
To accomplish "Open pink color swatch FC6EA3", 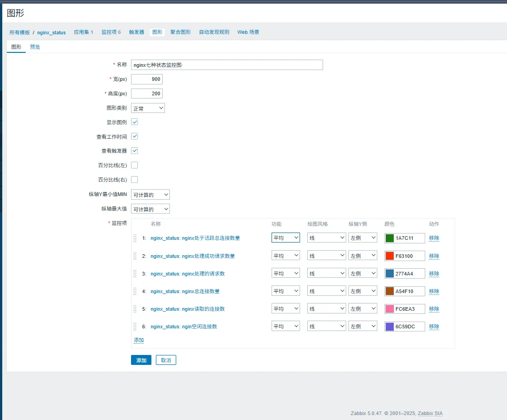I will 390,309.
